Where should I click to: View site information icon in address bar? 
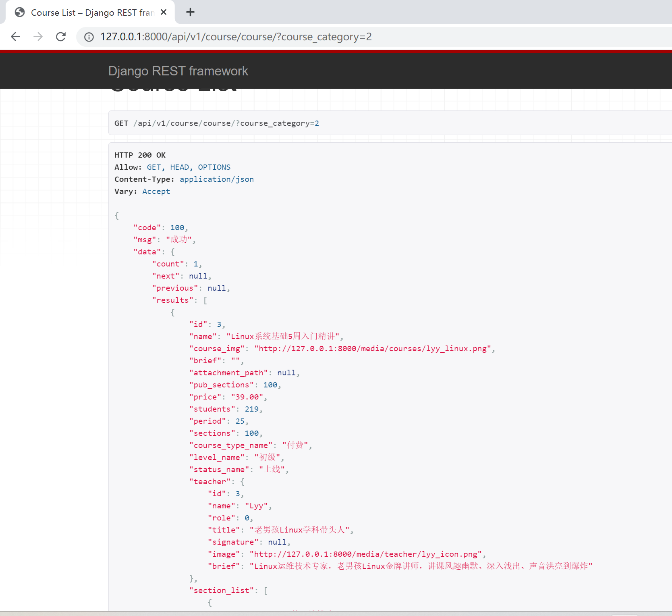89,37
